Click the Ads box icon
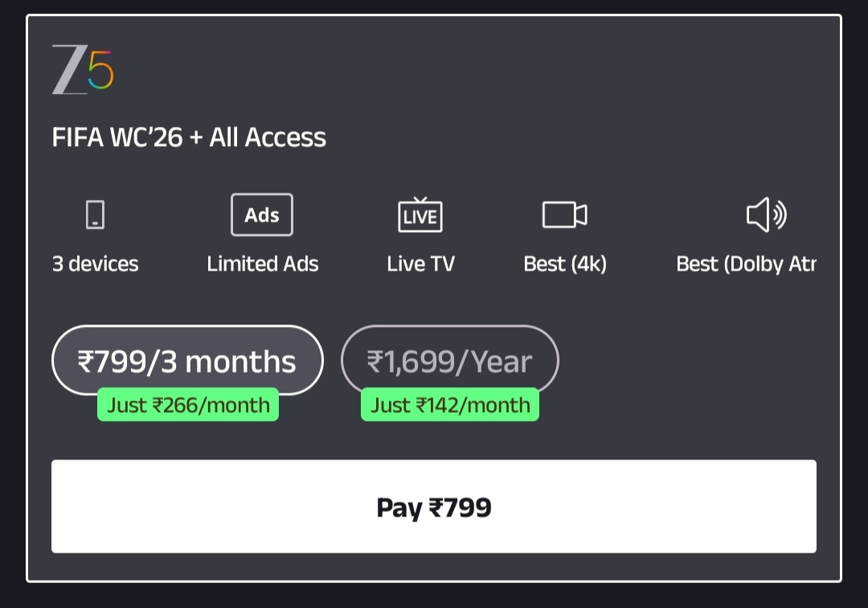Screen dimensions: 868x608 point(262,214)
